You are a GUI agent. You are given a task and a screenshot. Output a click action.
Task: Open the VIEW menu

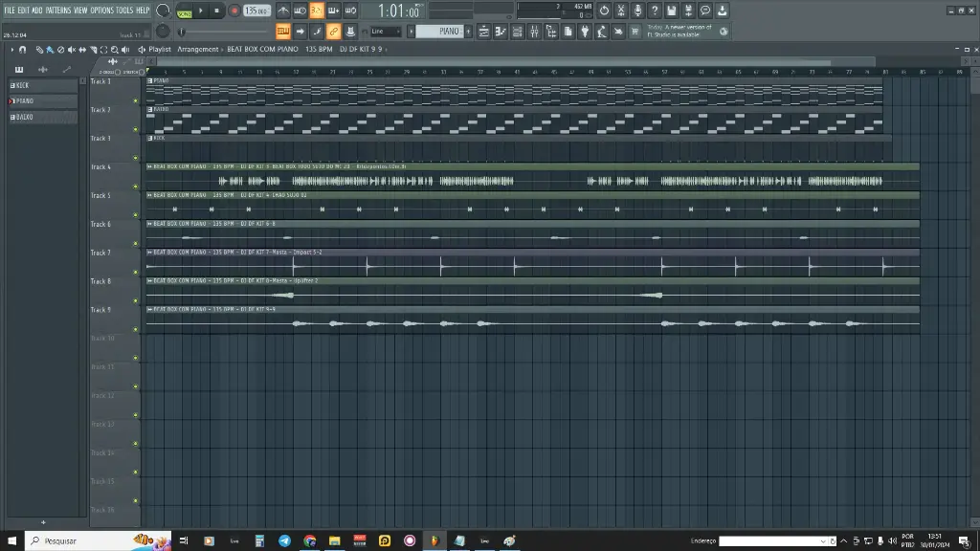(x=80, y=11)
